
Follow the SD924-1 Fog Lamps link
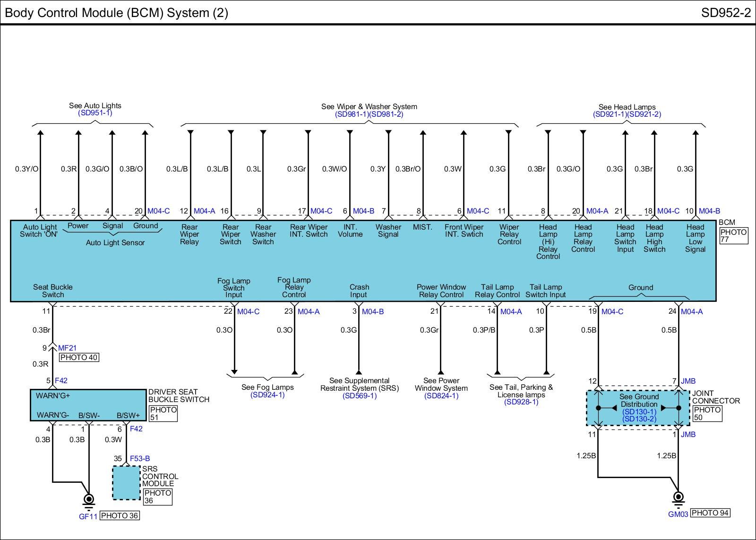pos(267,395)
